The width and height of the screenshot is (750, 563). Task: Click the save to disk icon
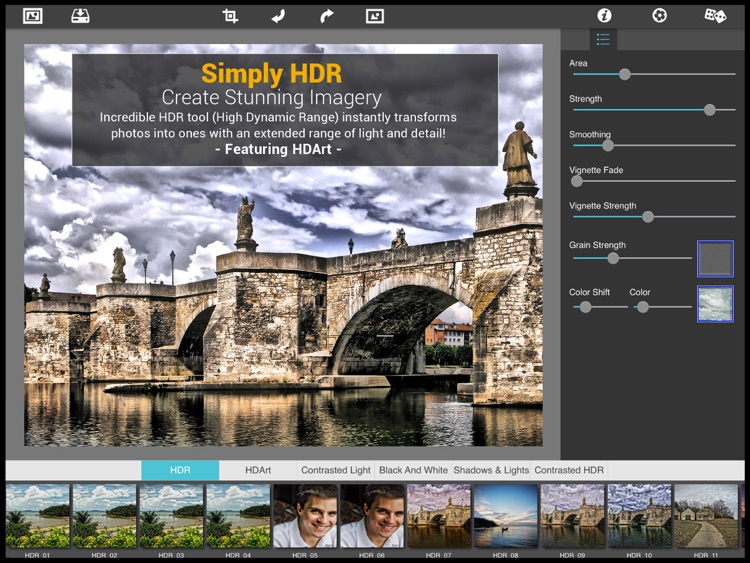click(x=80, y=16)
